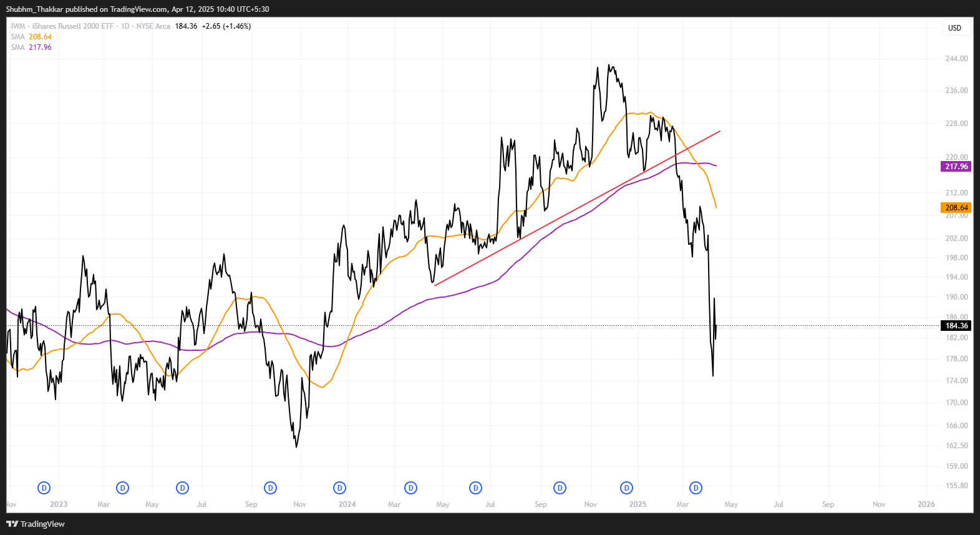Click the dividend marker below December 2024
Viewport: 980px width, 535px height.
tap(627, 488)
